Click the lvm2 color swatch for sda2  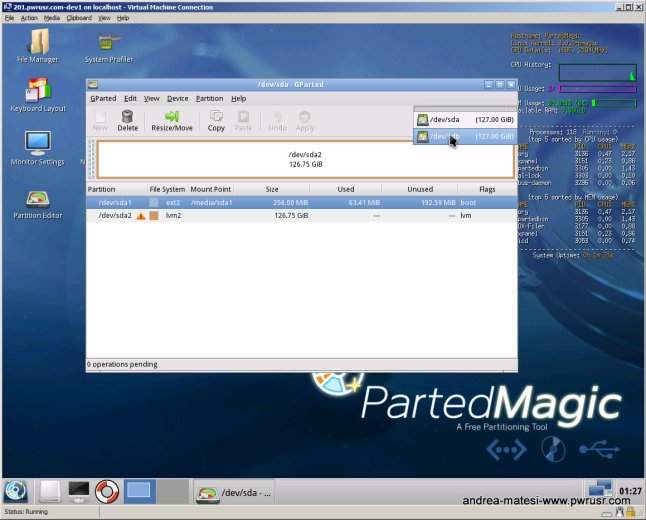[154, 215]
